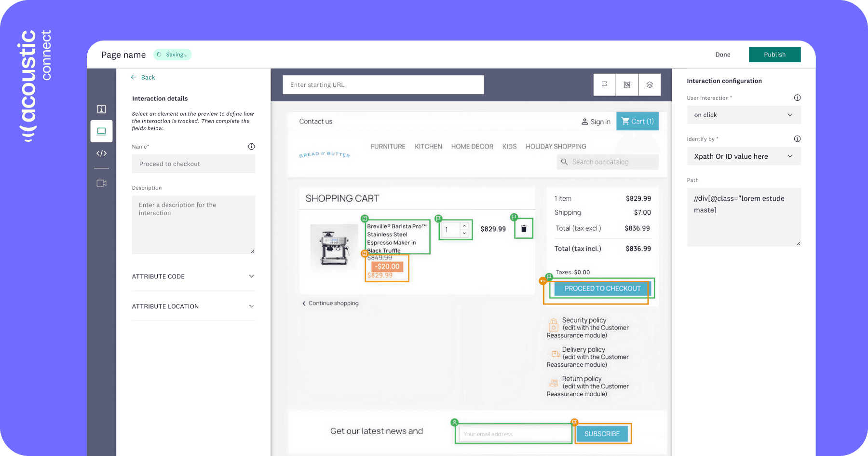Click the trash icon to remove the espresso maker

coord(523,229)
